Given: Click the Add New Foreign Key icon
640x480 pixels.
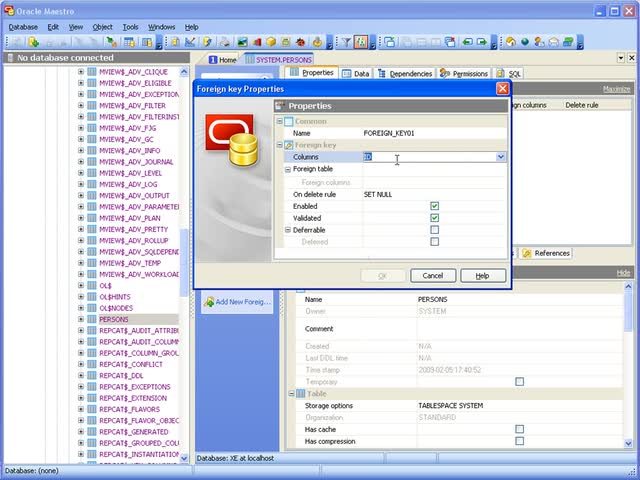Looking at the screenshot, I should point(209,302).
